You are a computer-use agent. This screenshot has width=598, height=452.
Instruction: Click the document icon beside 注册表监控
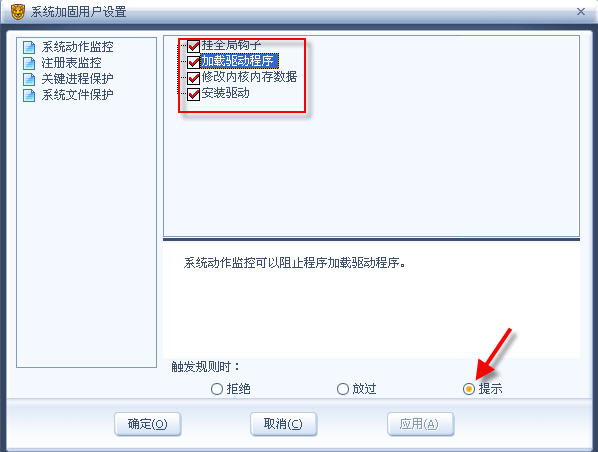29,63
